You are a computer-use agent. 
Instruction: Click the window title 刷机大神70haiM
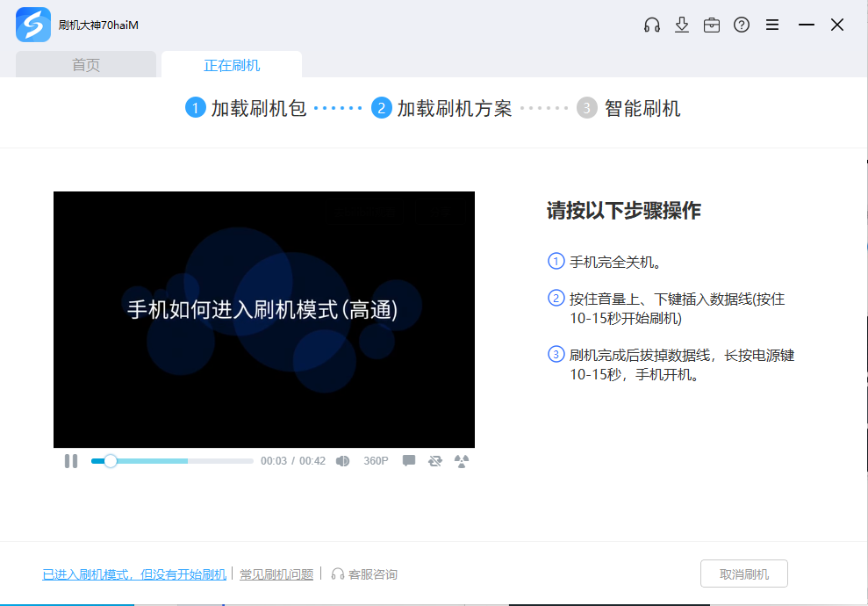point(98,25)
